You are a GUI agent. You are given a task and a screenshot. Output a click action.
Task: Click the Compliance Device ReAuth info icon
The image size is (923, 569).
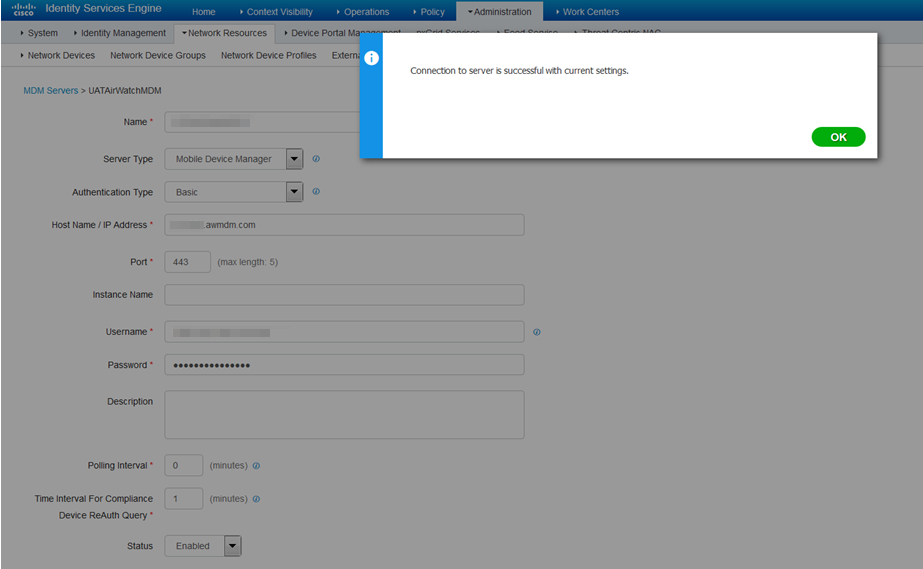click(256, 499)
